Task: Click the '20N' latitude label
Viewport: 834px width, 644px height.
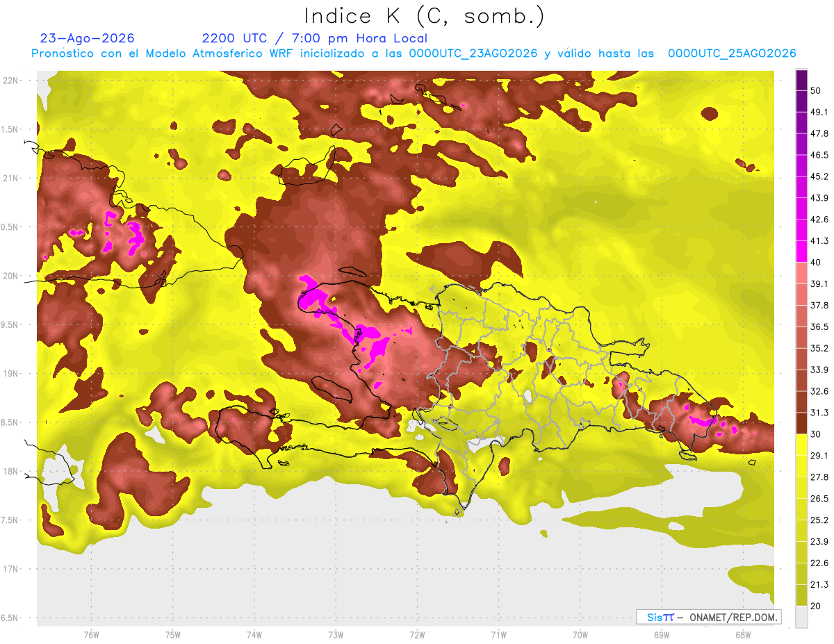Action: pyautogui.click(x=10, y=276)
